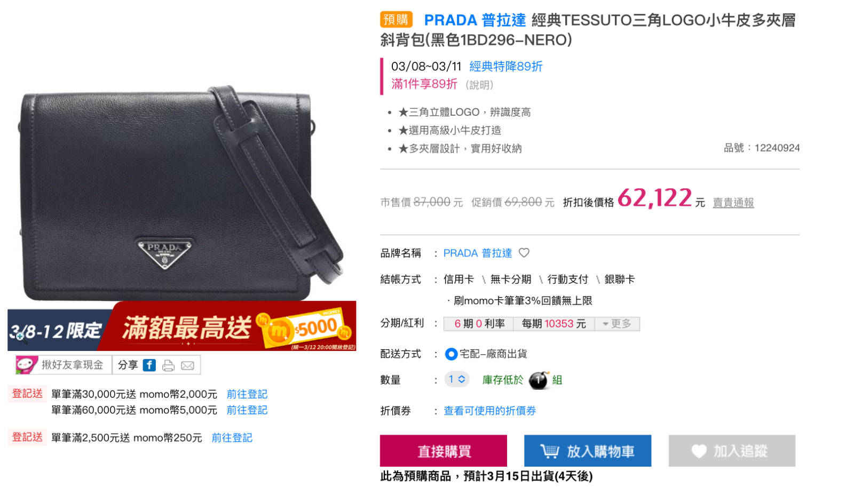Expand 更多 installment options
The width and height of the screenshot is (846, 504).
point(617,324)
